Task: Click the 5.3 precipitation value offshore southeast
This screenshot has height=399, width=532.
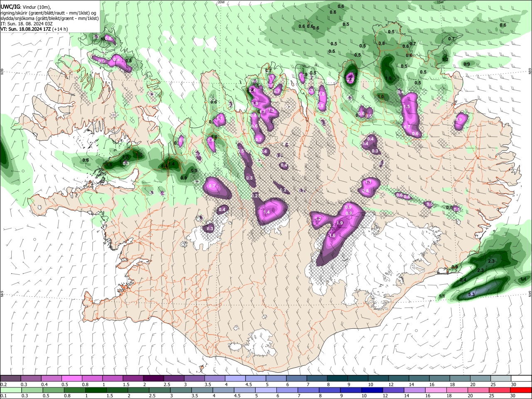Action: 471,294
